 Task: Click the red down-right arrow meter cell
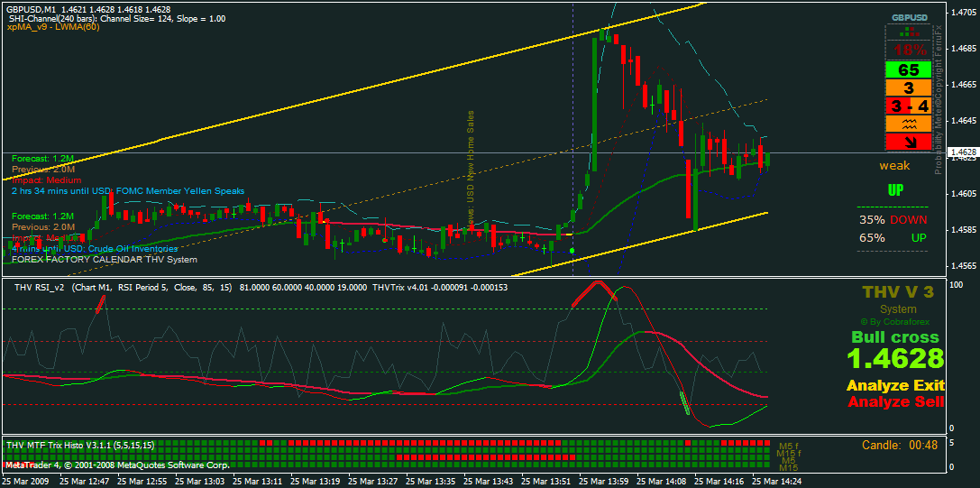click(x=908, y=142)
